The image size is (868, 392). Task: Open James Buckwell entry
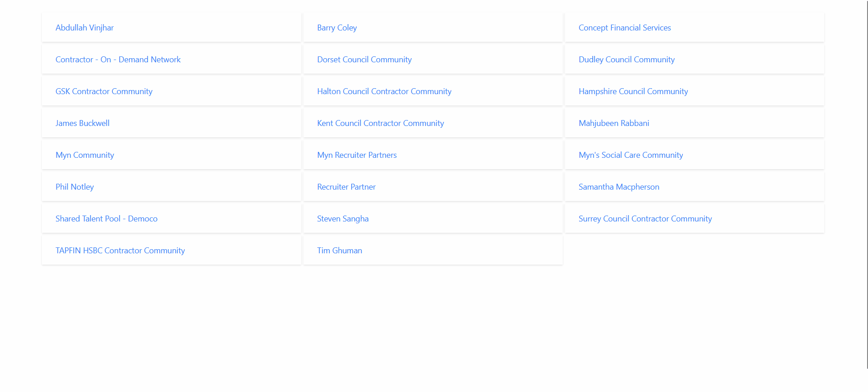click(82, 123)
